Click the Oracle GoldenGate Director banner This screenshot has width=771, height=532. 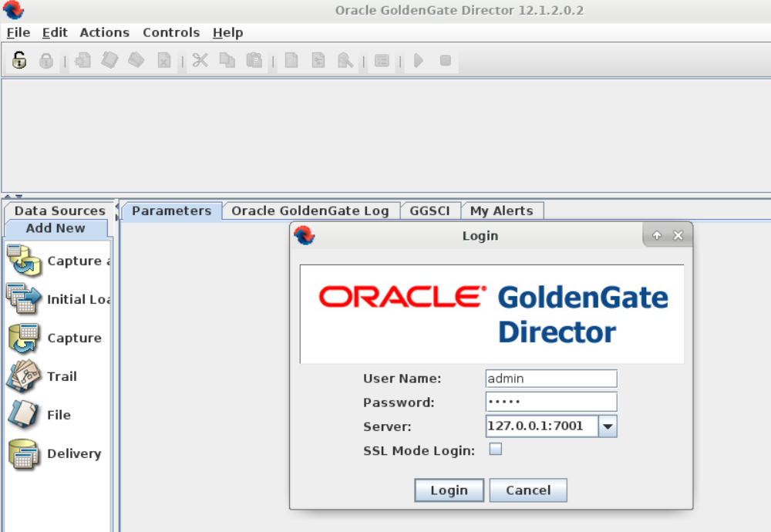point(492,314)
